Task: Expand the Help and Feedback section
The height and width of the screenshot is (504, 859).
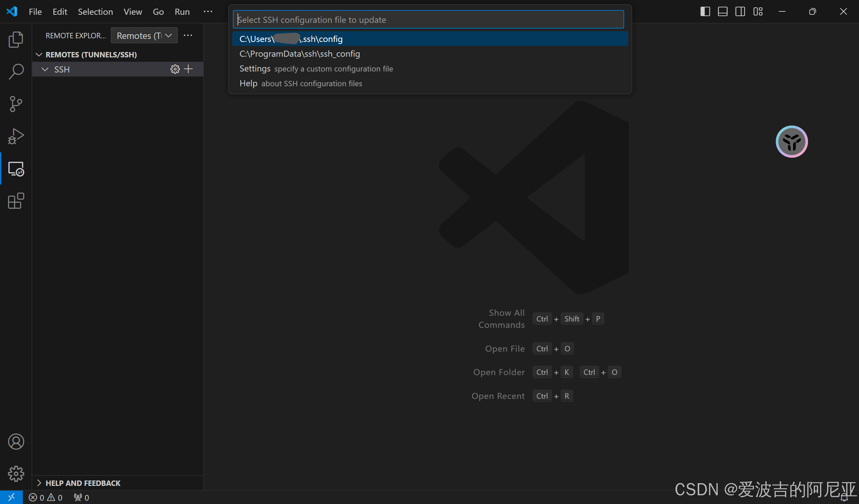Action: 83,483
